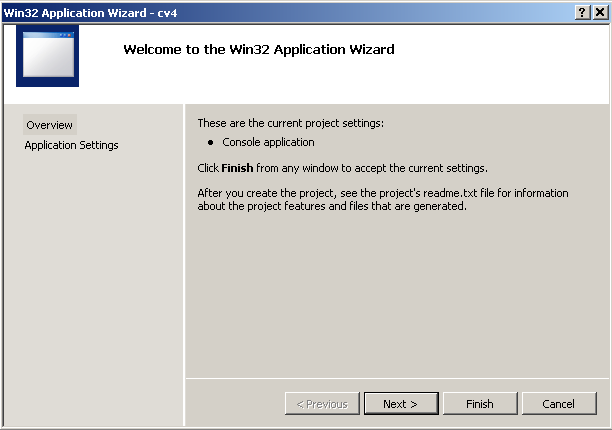Click empty sidebar area below Application Settings
The width and height of the screenshot is (612, 430).
pos(93,289)
